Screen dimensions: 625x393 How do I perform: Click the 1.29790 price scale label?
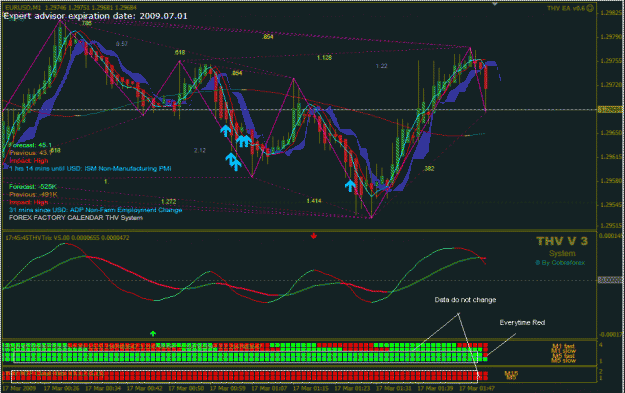(611, 37)
